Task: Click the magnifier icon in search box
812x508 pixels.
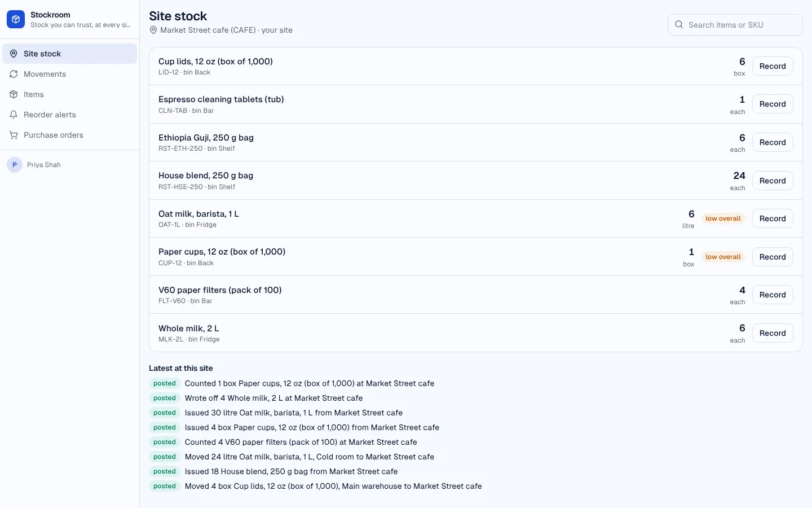Action: point(679,25)
